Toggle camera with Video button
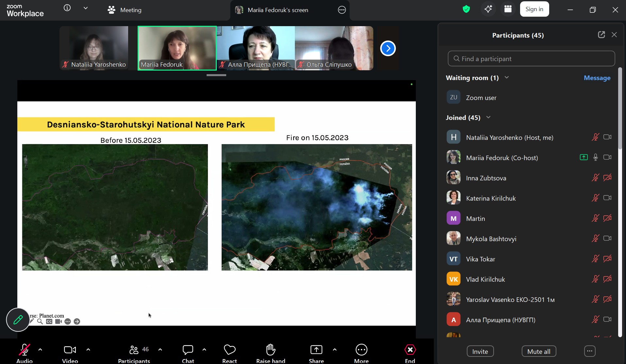The image size is (626, 364). tap(70, 353)
